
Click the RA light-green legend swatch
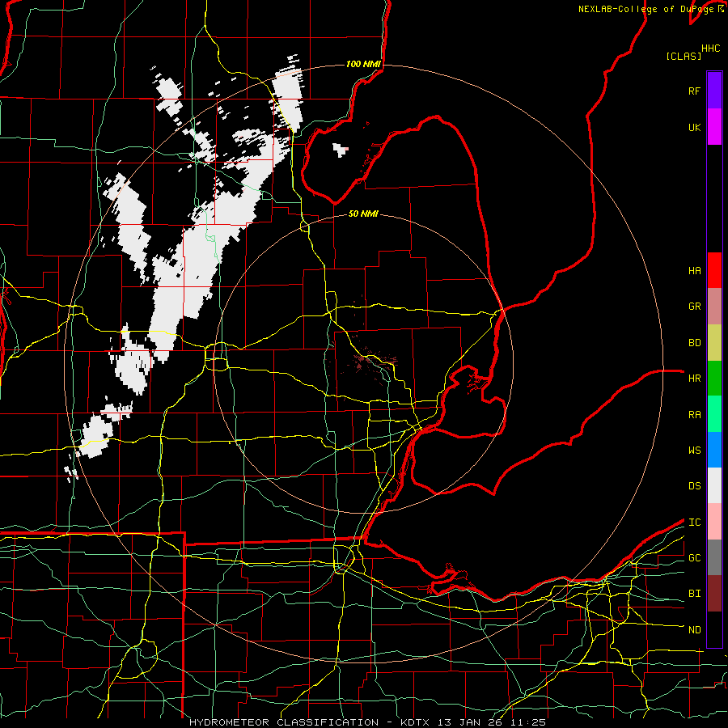714,414
